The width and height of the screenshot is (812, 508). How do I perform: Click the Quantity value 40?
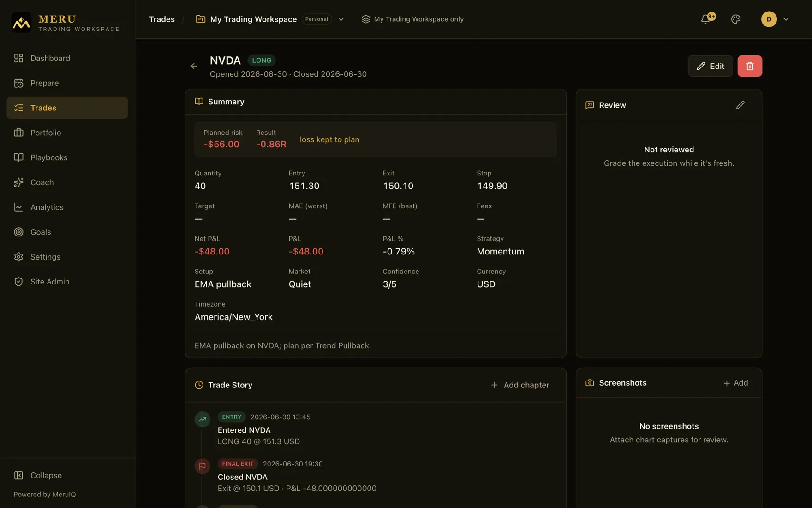(200, 186)
